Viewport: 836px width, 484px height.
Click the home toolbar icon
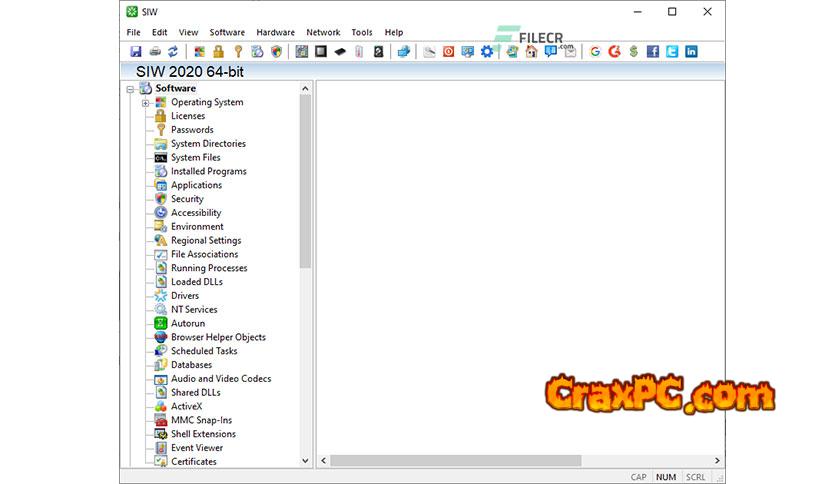click(531, 51)
